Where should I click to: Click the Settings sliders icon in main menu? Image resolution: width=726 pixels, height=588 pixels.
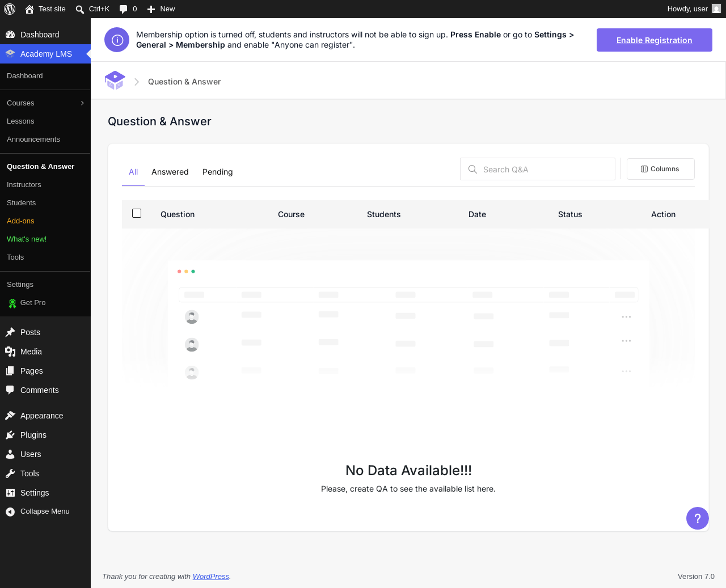pyautogui.click(x=10, y=493)
